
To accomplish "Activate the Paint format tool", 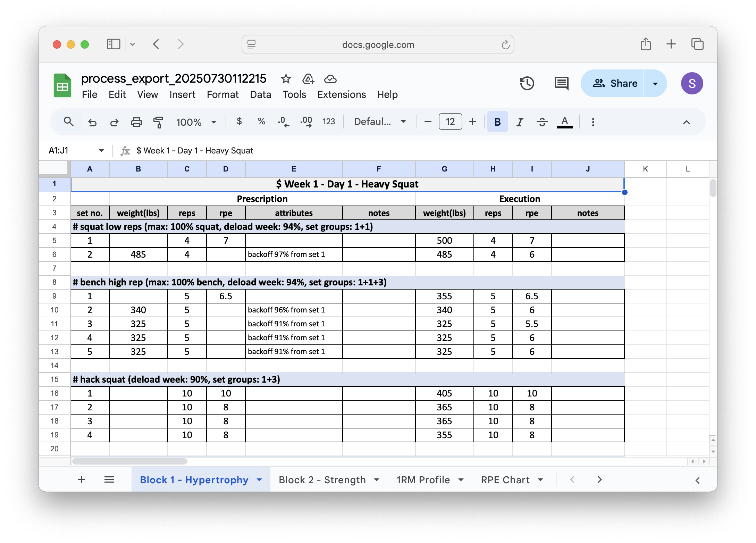I will click(x=158, y=122).
